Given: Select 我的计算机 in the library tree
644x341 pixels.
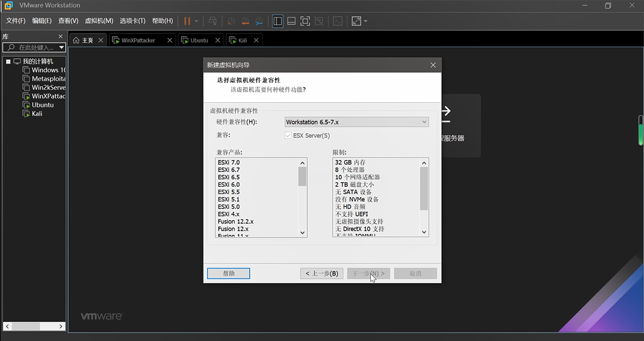Looking at the screenshot, I should [x=37, y=61].
